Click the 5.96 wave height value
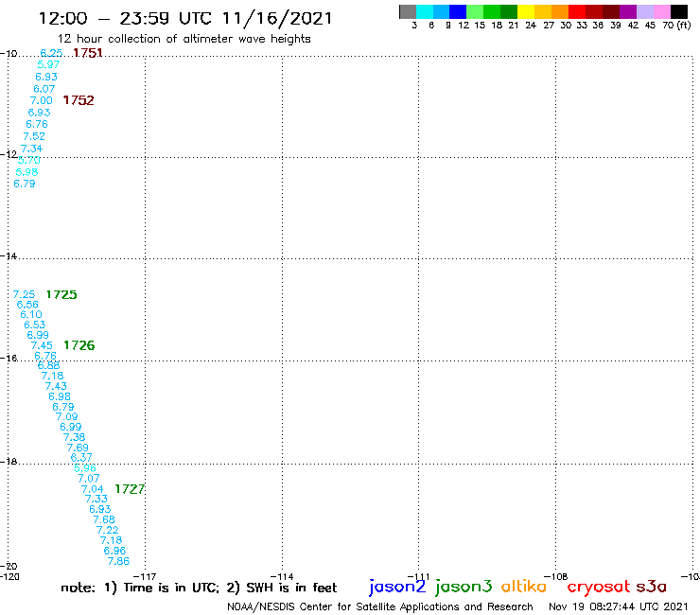Image resolution: width=700 pixels, height=615 pixels. click(x=85, y=468)
